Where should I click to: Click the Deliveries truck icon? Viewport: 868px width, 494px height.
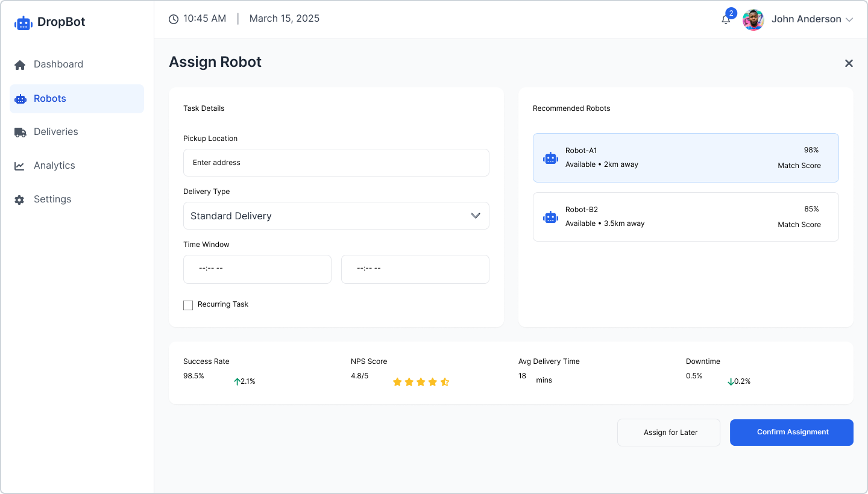20,132
